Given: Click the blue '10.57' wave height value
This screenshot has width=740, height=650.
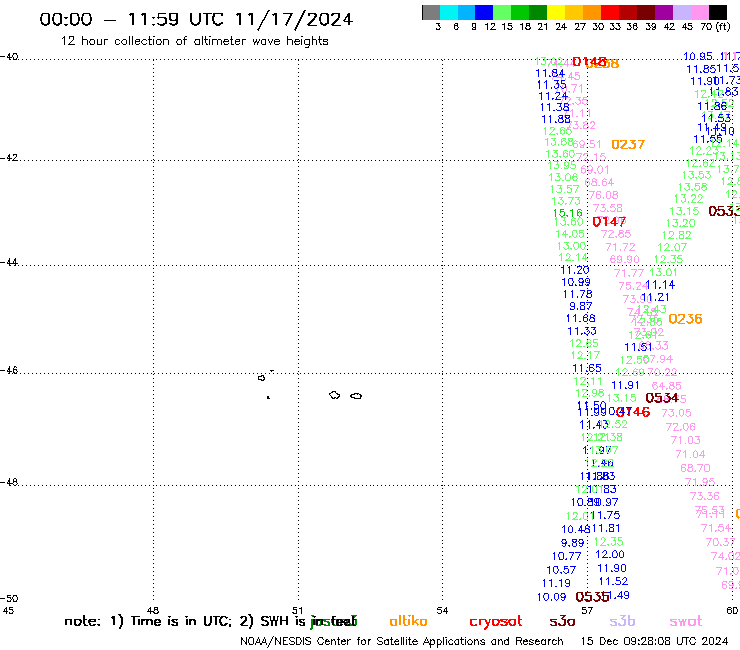Looking at the screenshot, I should pyautogui.click(x=561, y=570).
